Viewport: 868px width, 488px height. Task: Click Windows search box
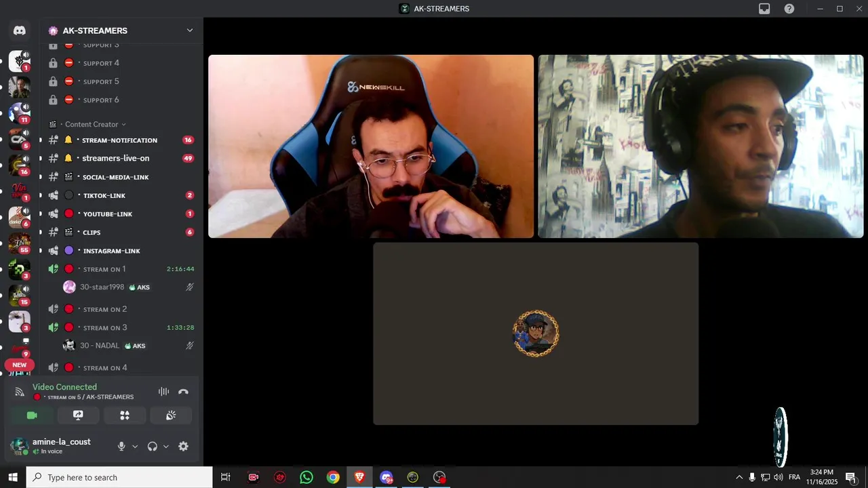[x=119, y=477]
